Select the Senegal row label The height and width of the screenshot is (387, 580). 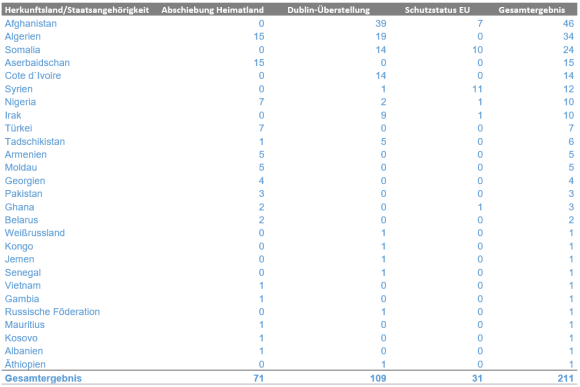click(23, 273)
